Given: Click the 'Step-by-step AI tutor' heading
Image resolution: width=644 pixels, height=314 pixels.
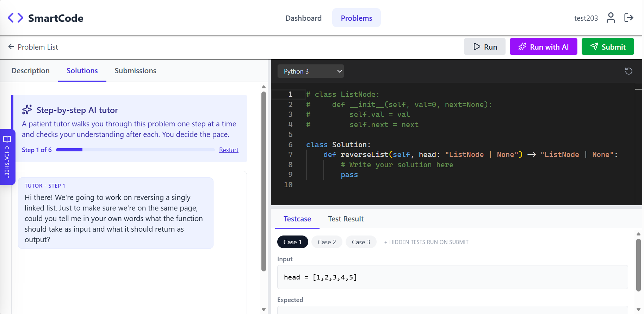Looking at the screenshot, I should pyautogui.click(x=77, y=110).
